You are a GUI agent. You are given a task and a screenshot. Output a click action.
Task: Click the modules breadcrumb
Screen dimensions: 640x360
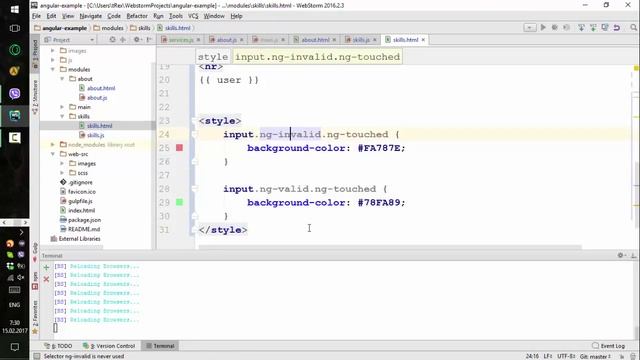tap(109, 28)
